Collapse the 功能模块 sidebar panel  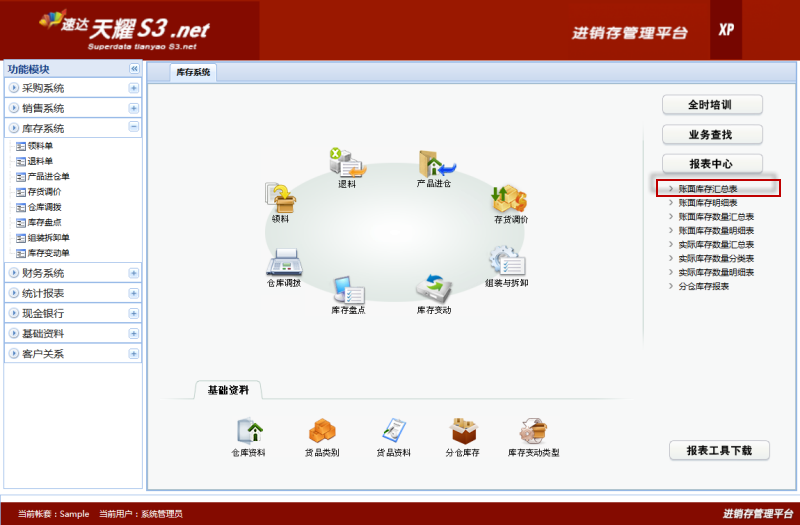coord(134,69)
